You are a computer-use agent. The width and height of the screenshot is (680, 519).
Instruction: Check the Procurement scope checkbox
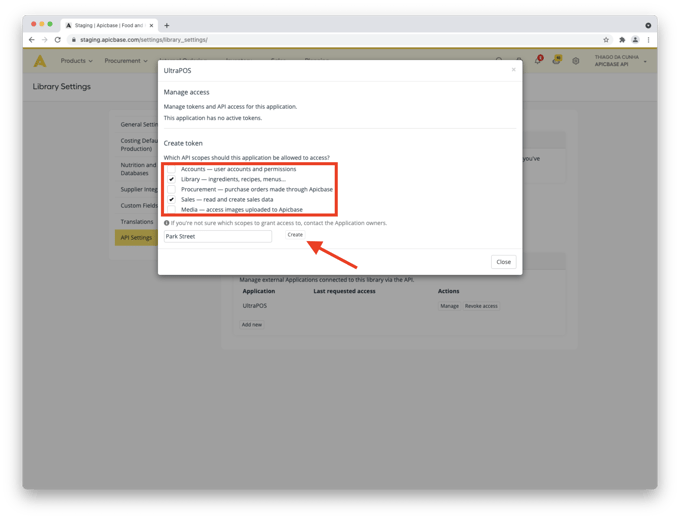[x=172, y=189]
